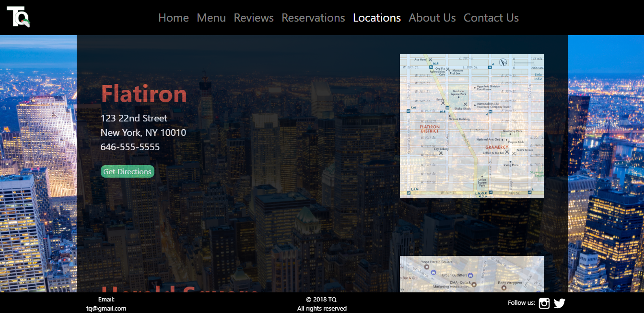
Task: Click the 2018 TQ copyright text
Action: pos(321,299)
